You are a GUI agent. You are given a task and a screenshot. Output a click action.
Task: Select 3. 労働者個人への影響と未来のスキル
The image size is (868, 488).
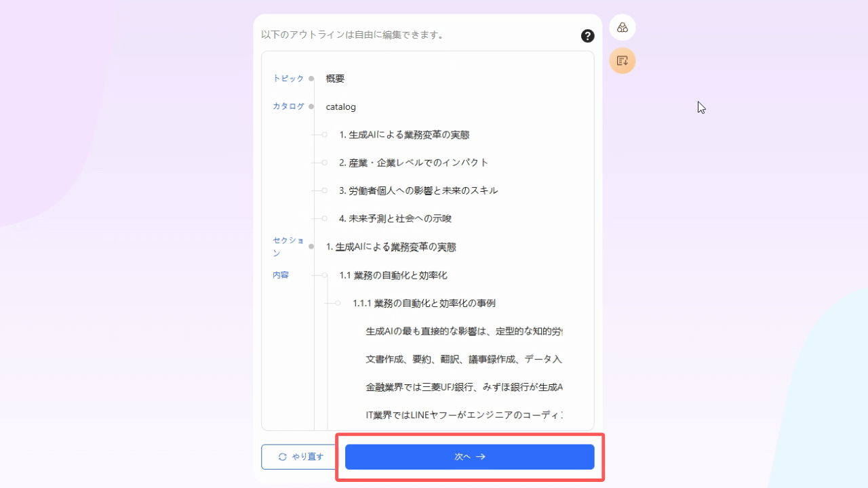pyautogui.click(x=418, y=190)
